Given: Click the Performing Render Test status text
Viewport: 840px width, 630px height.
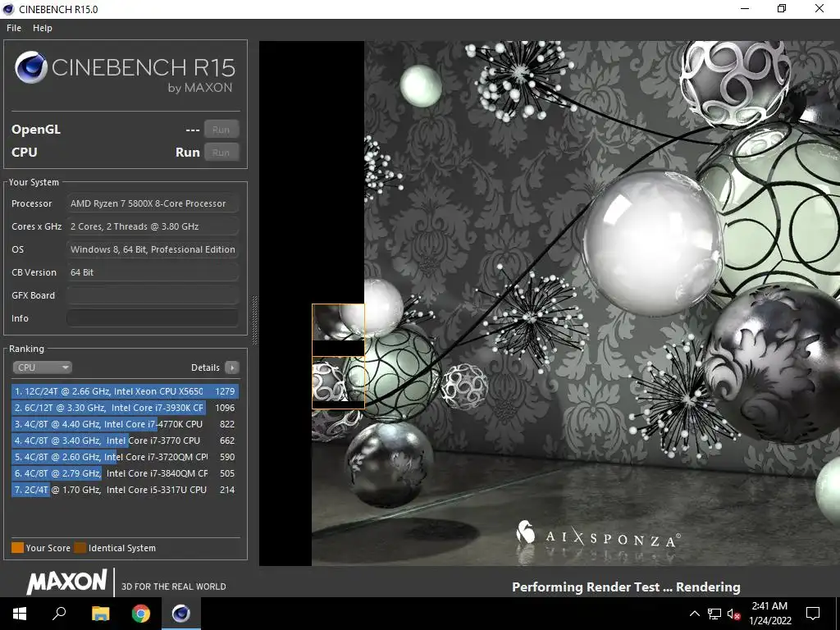Looking at the screenshot, I should click(x=626, y=587).
